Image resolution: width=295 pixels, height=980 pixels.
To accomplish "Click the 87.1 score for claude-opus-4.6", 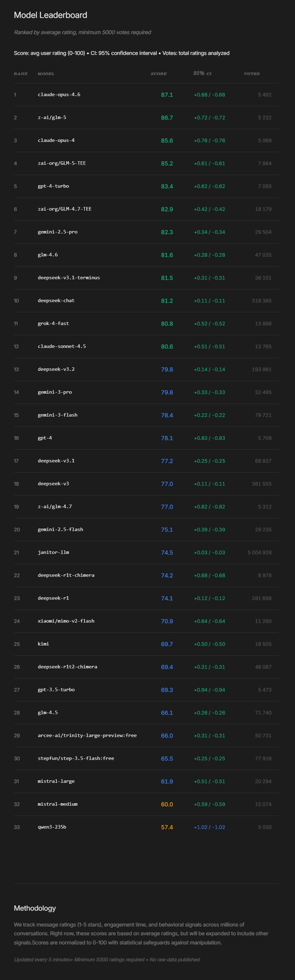I will pos(167,95).
